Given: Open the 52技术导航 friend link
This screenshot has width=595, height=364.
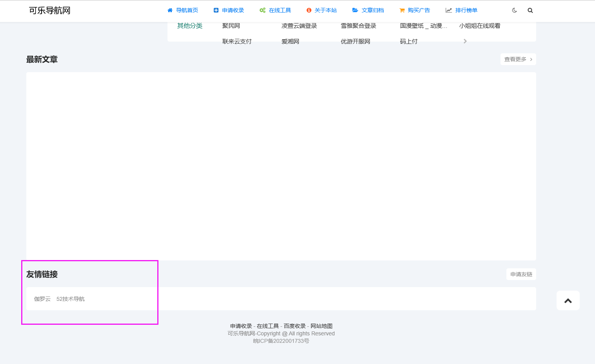Looking at the screenshot, I should (x=71, y=299).
